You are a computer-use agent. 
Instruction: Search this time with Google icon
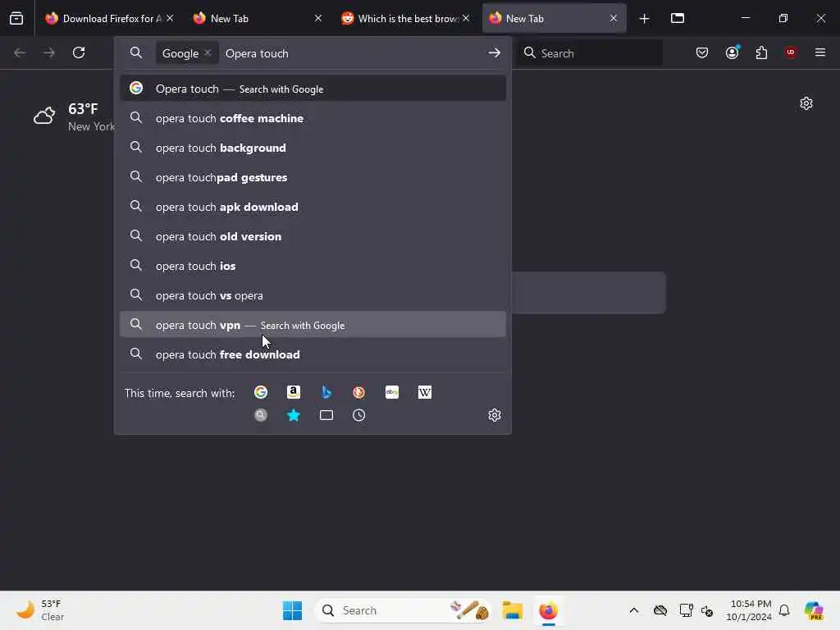tap(261, 393)
